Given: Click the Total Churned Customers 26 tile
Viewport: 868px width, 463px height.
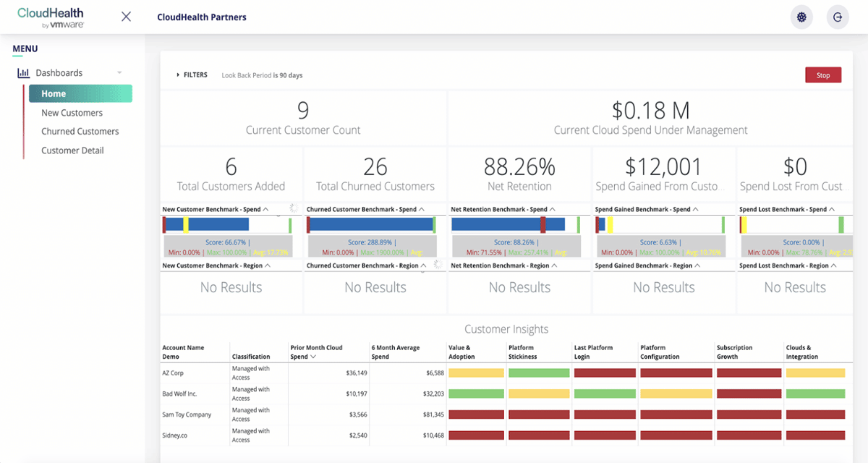Looking at the screenshot, I should click(x=375, y=174).
